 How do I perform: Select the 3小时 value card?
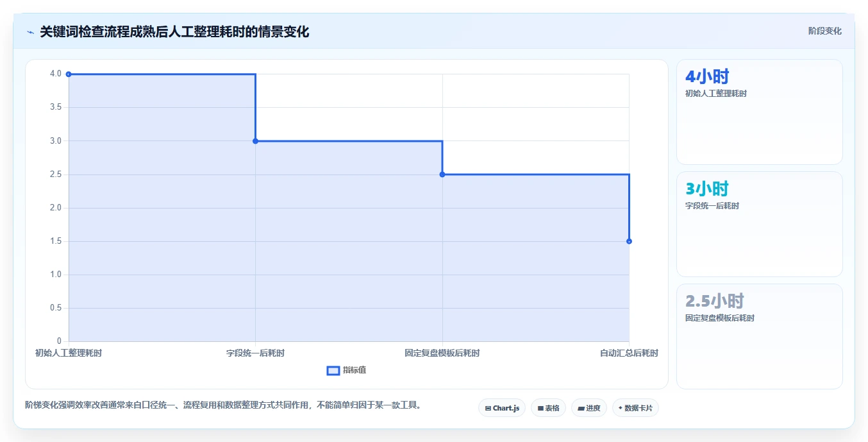pos(759,224)
